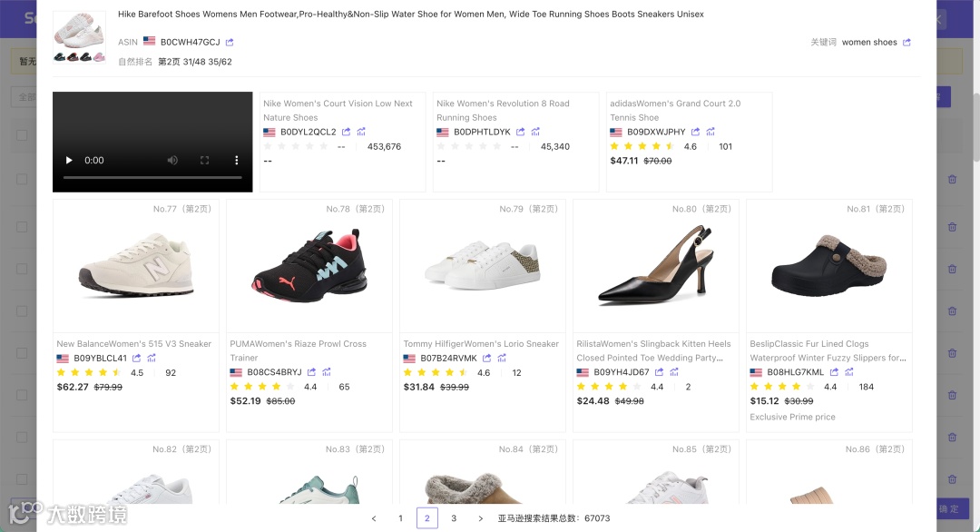Open Rilista Slingback Kitten Heels product title
This screenshot has width=980, height=532.
point(653,344)
